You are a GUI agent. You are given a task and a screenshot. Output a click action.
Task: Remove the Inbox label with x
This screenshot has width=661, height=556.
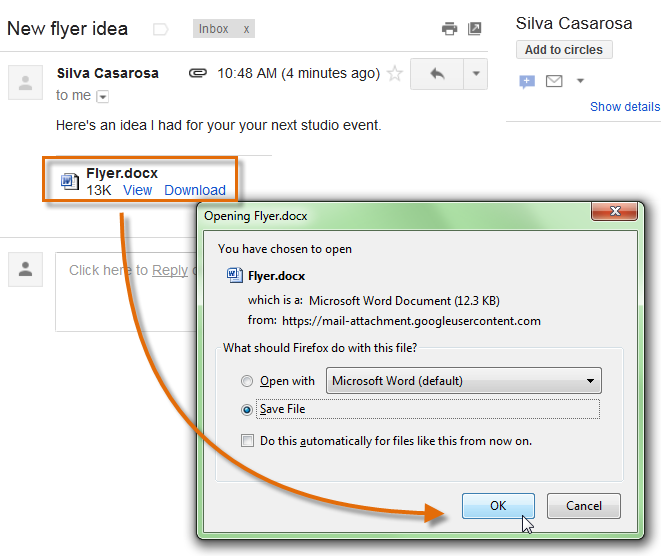246,29
